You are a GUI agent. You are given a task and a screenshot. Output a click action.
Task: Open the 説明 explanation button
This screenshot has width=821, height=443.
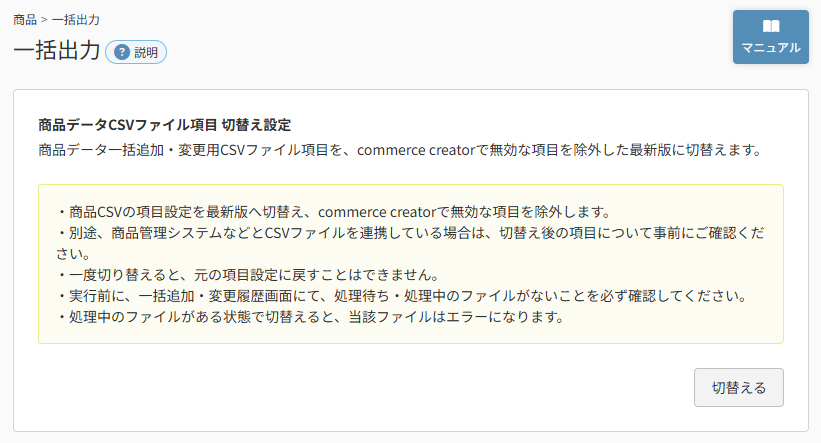click(136, 52)
